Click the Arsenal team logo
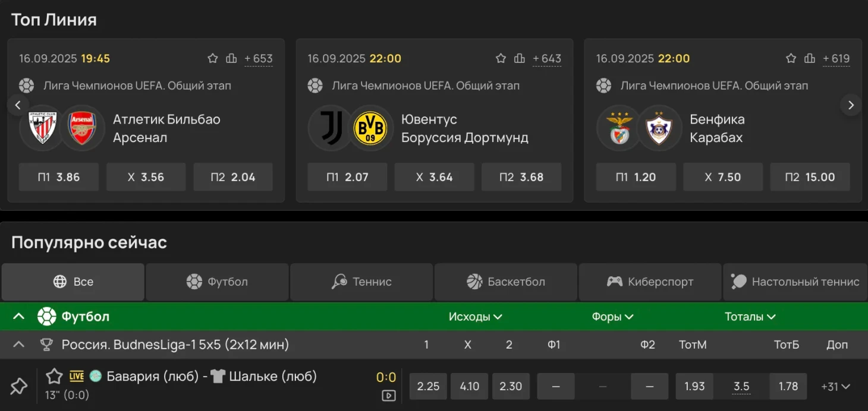868x411 pixels. 83,128
